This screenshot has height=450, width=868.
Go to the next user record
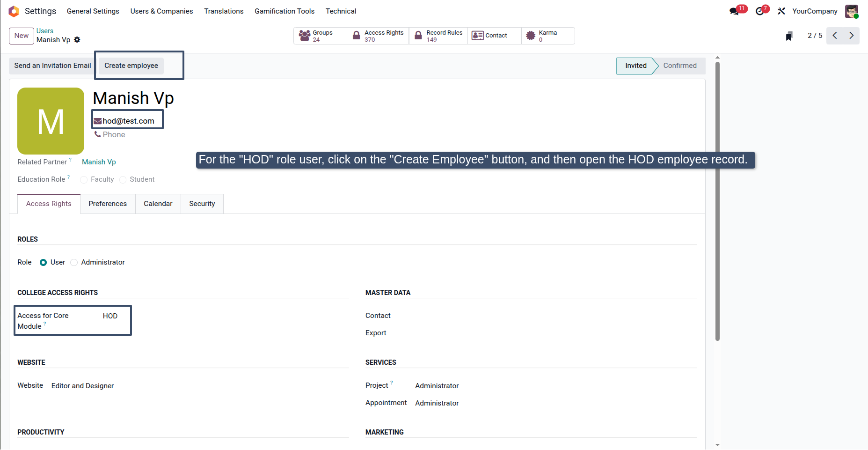pyautogui.click(x=851, y=36)
